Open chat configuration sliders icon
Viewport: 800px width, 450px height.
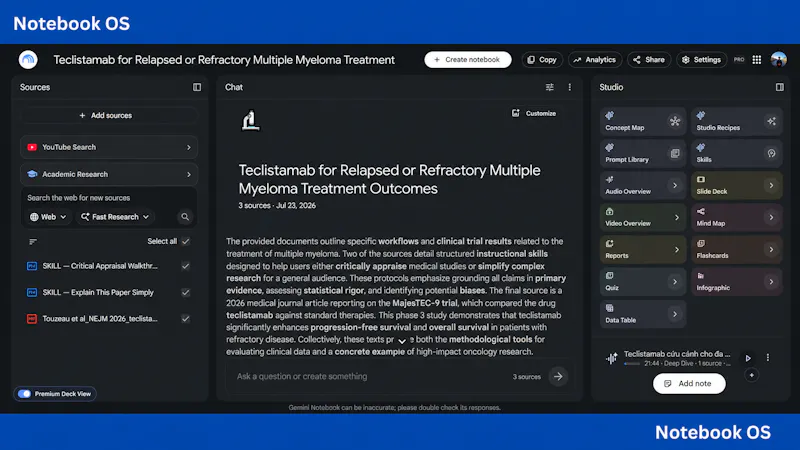point(549,87)
